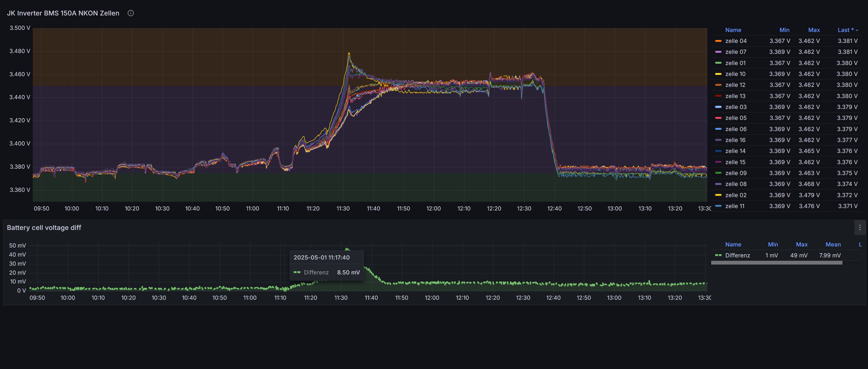Sort the cell legend by Name header
868x369 pixels.
click(733, 30)
